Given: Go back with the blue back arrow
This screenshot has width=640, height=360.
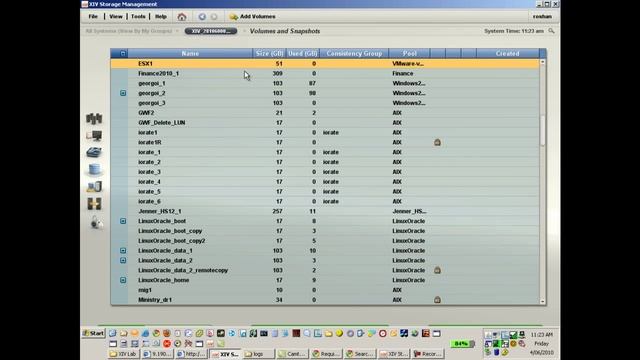Looking at the screenshot, I should coord(202,17).
